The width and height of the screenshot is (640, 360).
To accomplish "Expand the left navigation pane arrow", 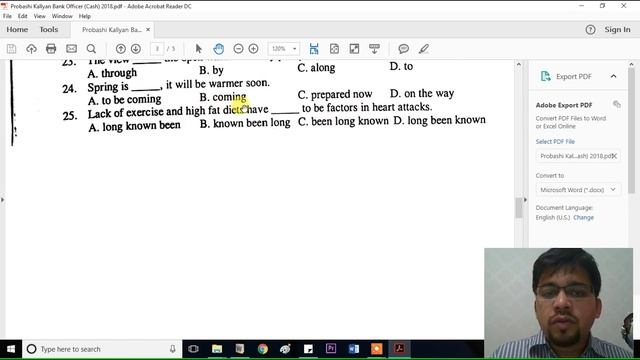I will [2, 200].
